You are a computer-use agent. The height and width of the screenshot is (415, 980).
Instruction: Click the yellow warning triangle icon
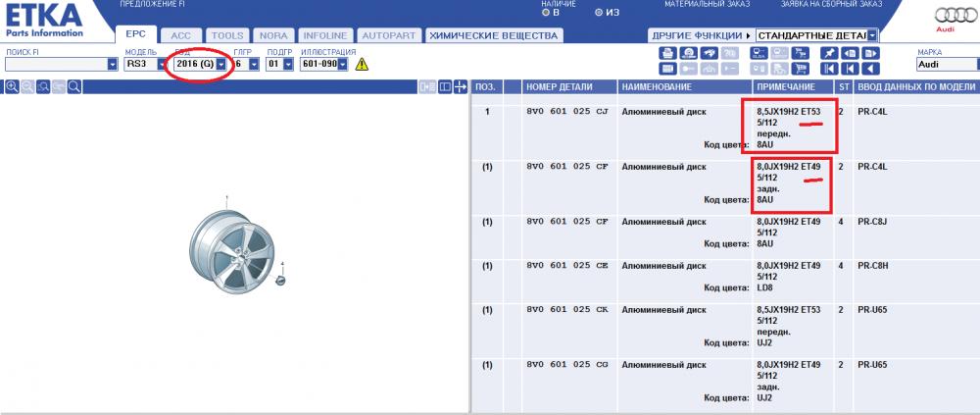point(362,64)
